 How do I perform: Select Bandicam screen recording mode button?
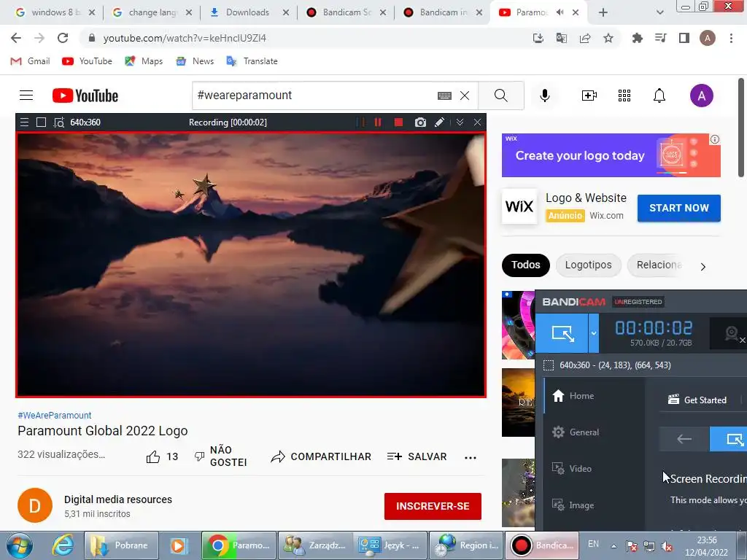562,333
